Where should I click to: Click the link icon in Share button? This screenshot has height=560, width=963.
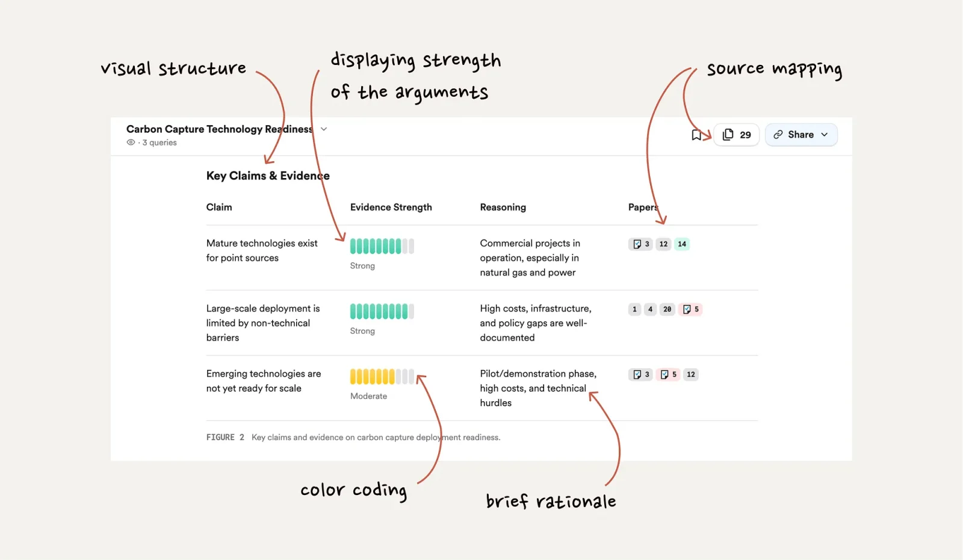pyautogui.click(x=778, y=135)
